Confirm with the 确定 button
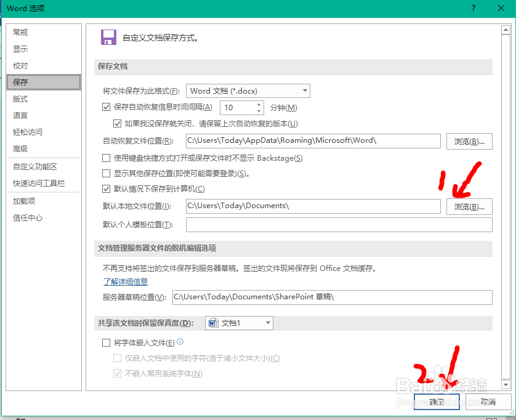Image resolution: width=516 pixels, height=420 pixels. [x=437, y=402]
